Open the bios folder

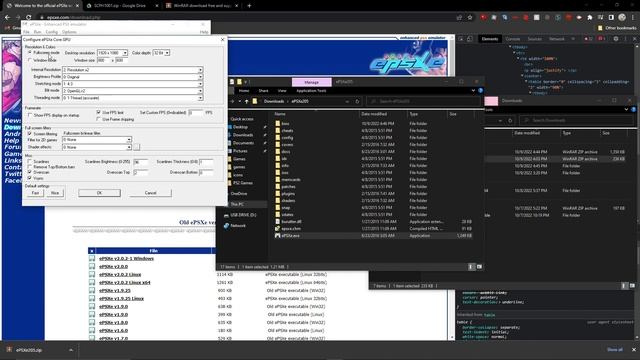click(x=285, y=123)
